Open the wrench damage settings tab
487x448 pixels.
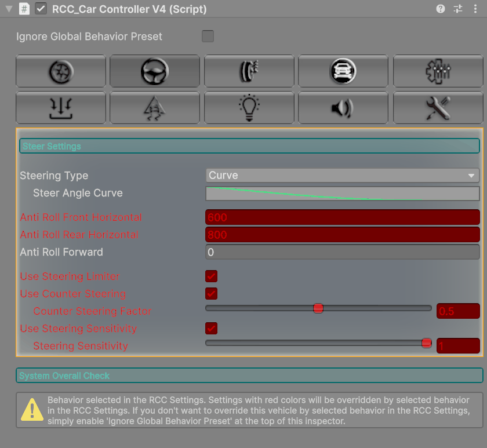click(x=438, y=108)
